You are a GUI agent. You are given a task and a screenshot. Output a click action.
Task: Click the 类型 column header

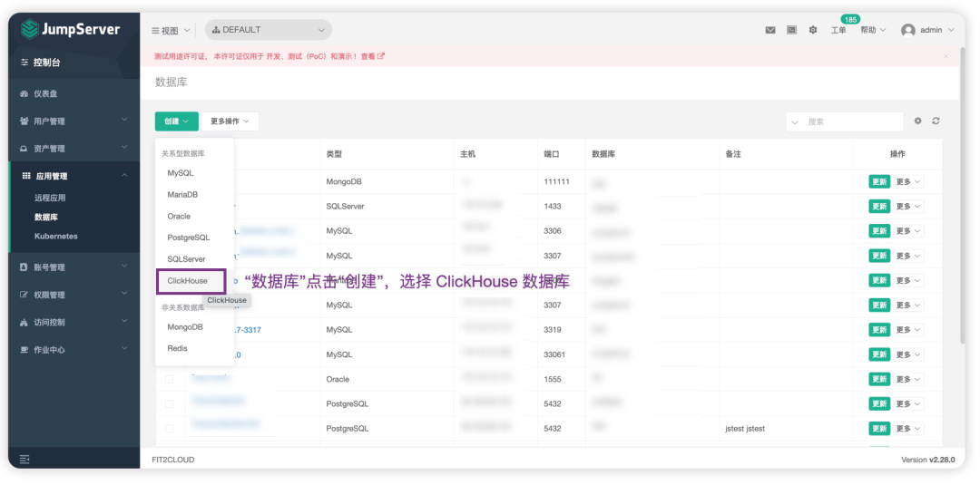pyautogui.click(x=334, y=154)
